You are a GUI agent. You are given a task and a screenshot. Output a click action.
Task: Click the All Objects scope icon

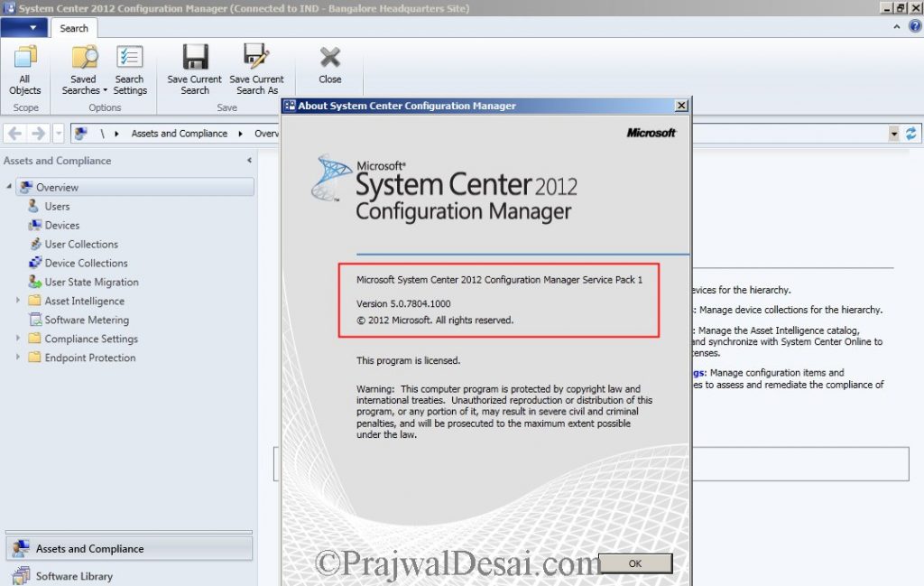[24, 57]
